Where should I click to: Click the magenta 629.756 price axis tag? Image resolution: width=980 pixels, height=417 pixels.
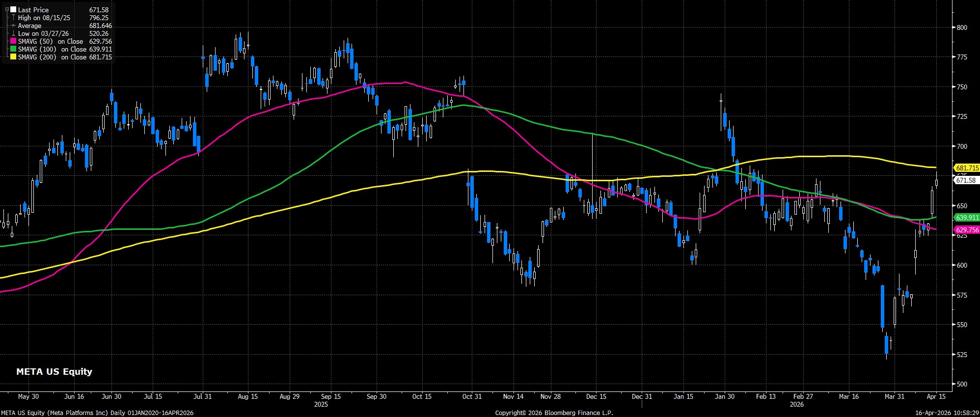click(x=967, y=230)
